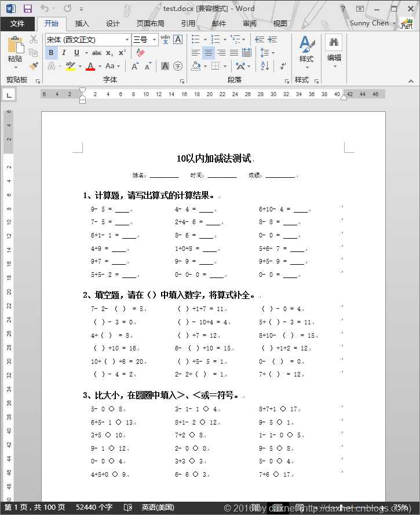This screenshot has width=420, height=515.
Task: Click the 52440 word count
Action: (94, 507)
